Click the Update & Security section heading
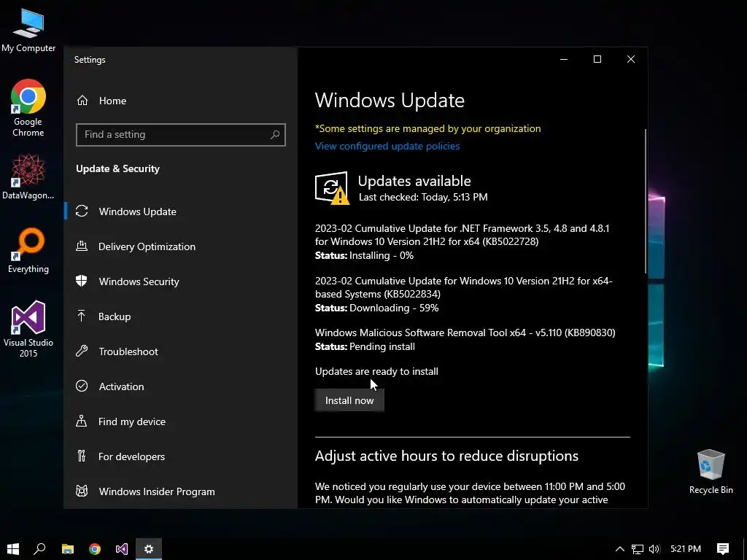Screen dimensions: 747x560 (117, 168)
